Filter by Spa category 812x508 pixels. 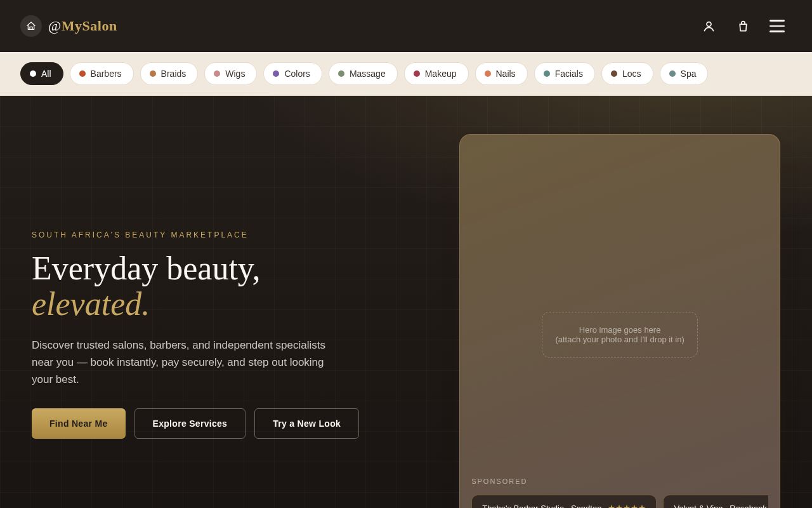coord(684,74)
